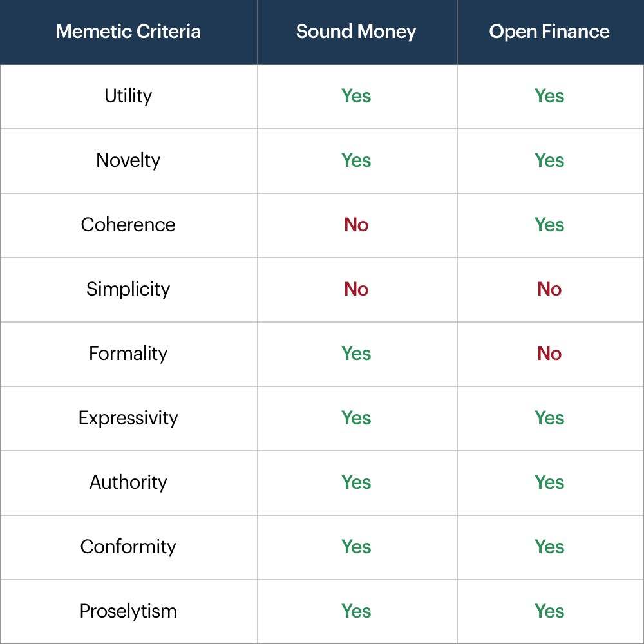Select the Novelty row label
Screen dimensions: 644x644
pos(128,160)
